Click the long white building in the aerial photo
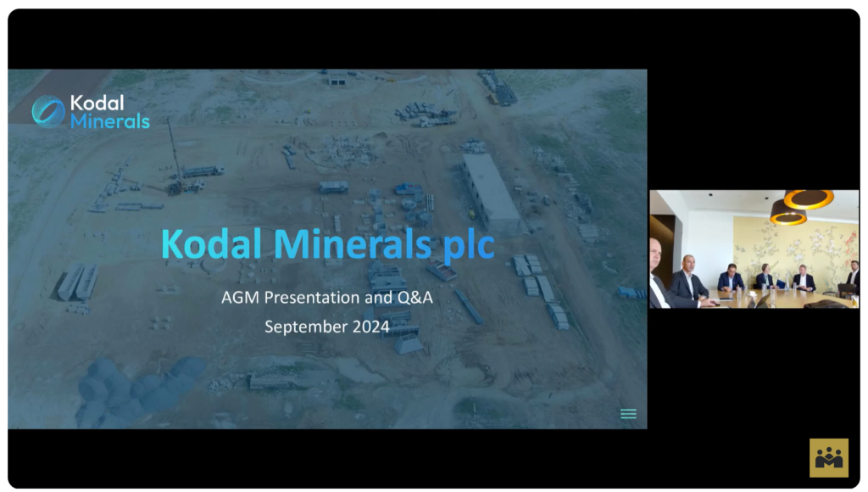This screenshot has width=868, height=492. (490, 193)
